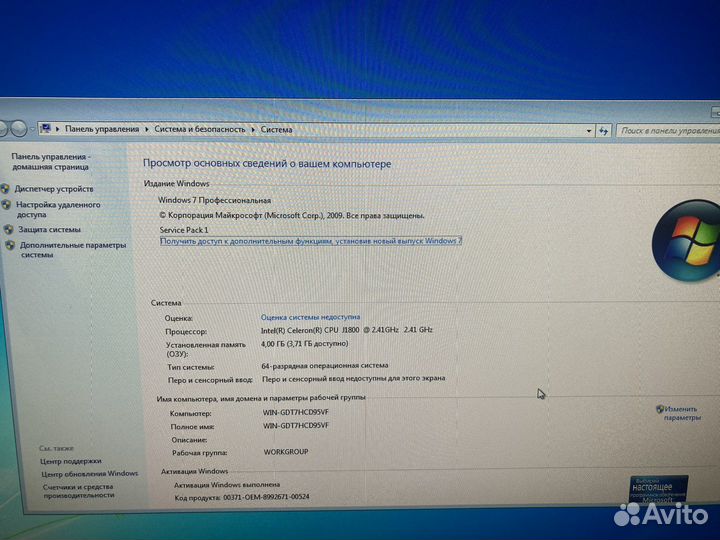Open Центр поддержки link
This screenshot has width=720, height=540.
(71, 461)
